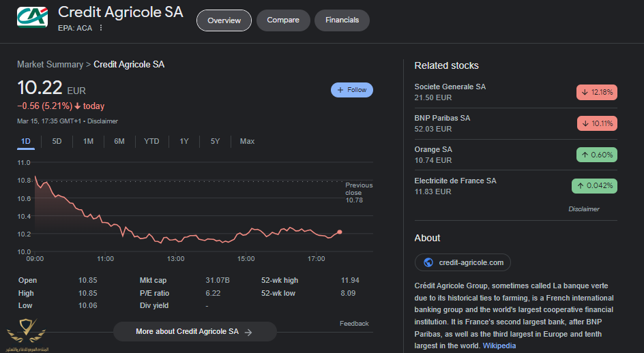Screen dimensions: 644x353
Task: Click the P/E ratio value 6.22
Action: 213,294
